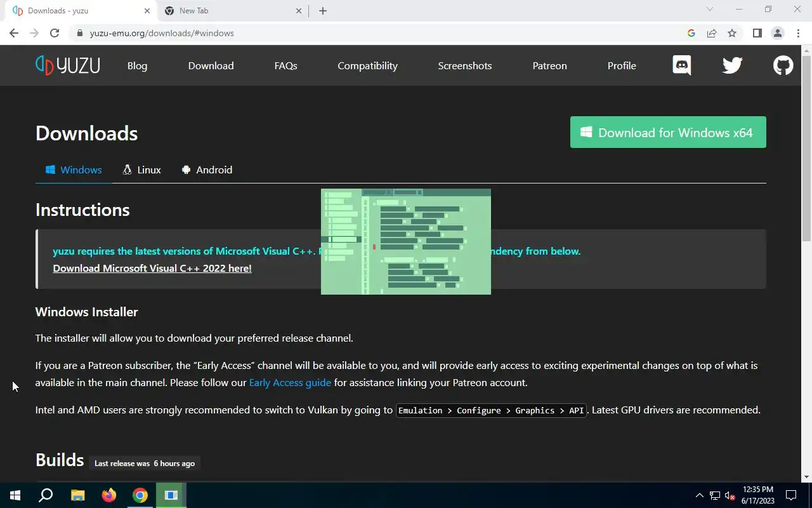
Task: Open the fifth taskbar app icon
Action: point(171,495)
